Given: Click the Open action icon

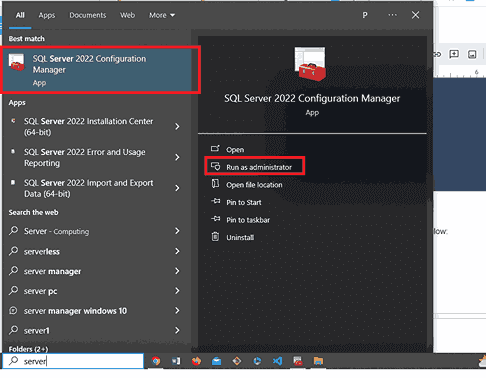Looking at the screenshot, I should tap(215, 149).
